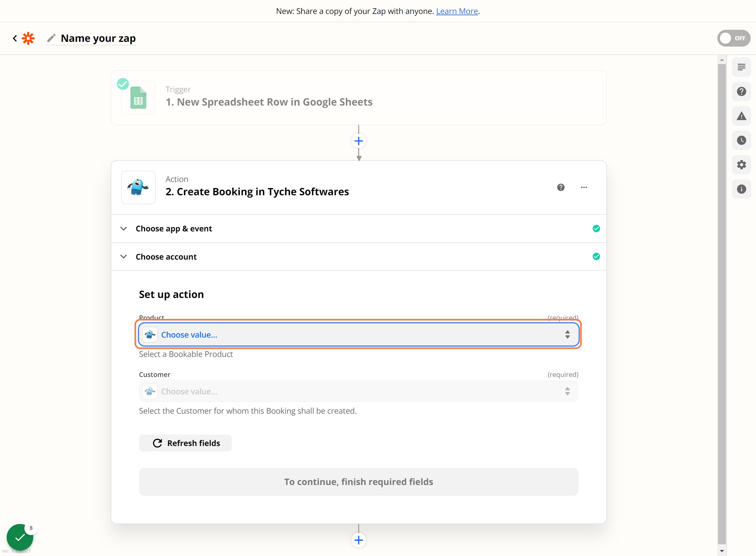Image resolution: width=756 pixels, height=556 pixels.
Task: Open the warning issues triangle icon
Action: coord(741,116)
